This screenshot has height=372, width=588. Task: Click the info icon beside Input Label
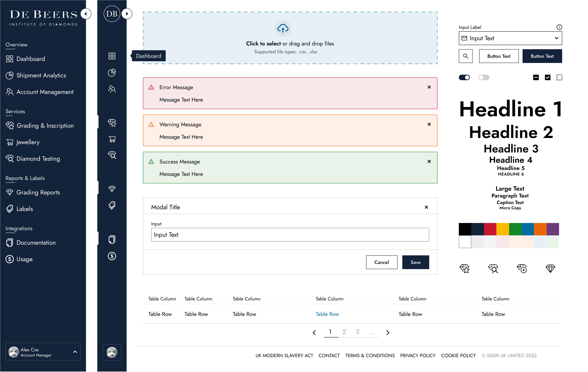click(x=559, y=27)
